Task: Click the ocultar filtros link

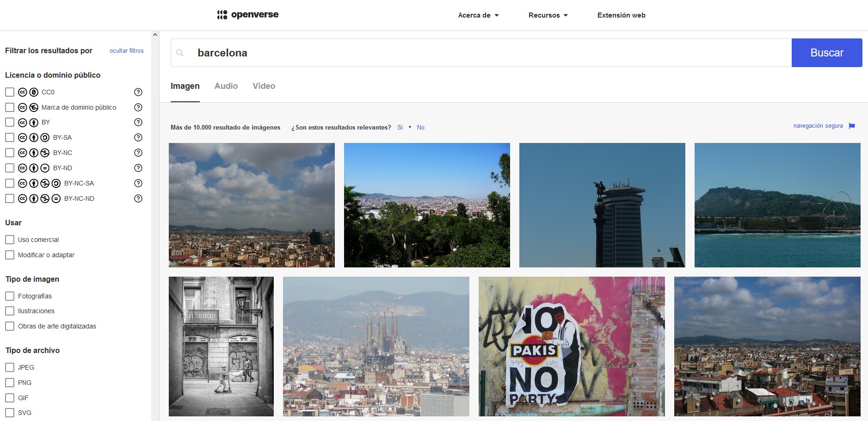Action: (x=126, y=50)
